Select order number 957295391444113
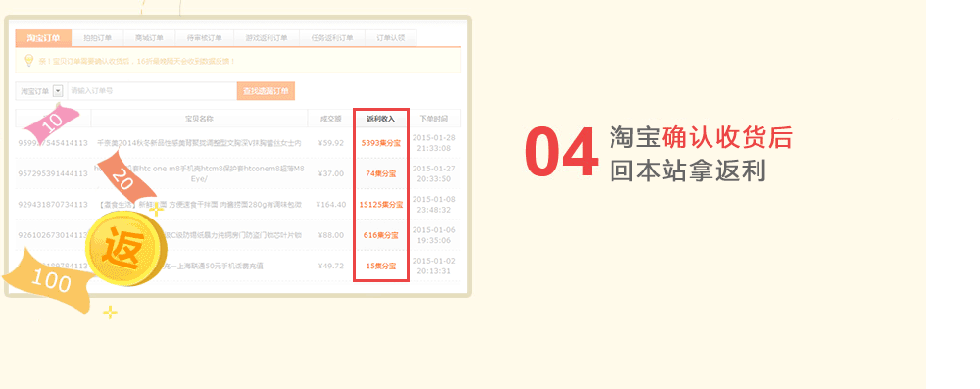The width and height of the screenshot is (980, 389). coord(53,173)
